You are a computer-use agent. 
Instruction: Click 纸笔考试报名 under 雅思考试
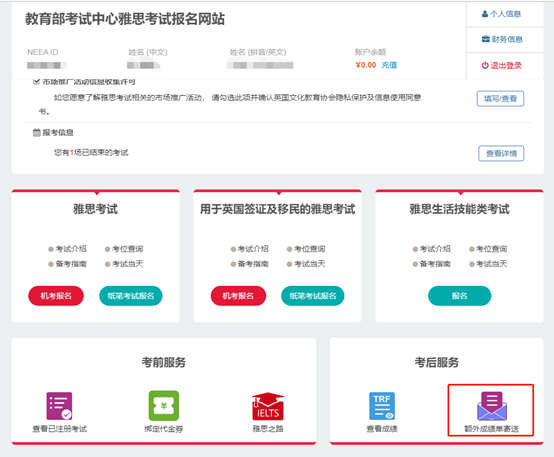[x=131, y=296]
